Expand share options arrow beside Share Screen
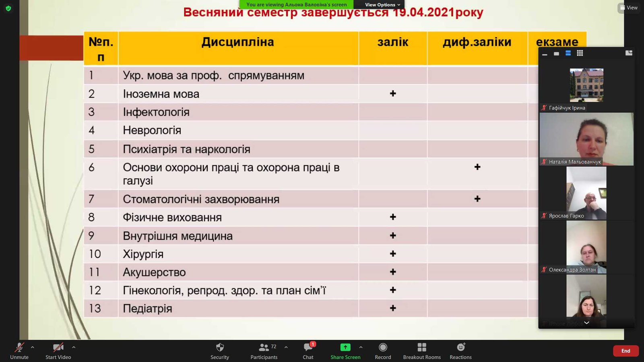The height and width of the screenshot is (362, 644). click(x=361, y=347)
